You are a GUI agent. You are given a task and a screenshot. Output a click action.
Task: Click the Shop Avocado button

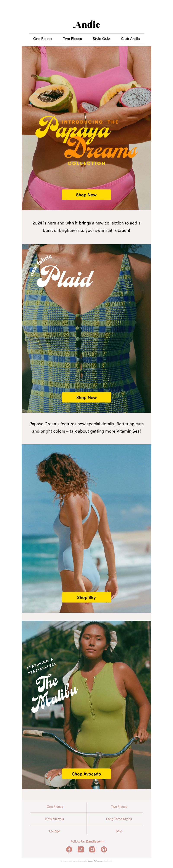[86, 774]
